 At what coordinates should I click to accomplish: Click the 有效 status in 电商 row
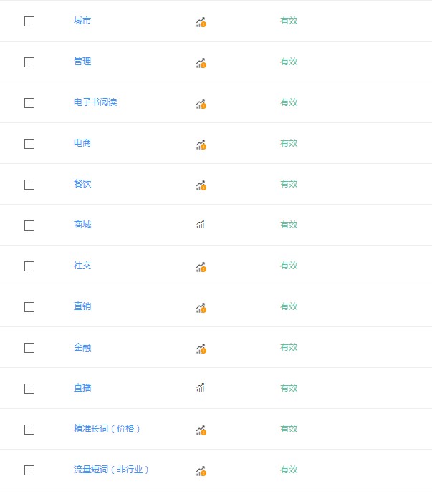[289, 143]
